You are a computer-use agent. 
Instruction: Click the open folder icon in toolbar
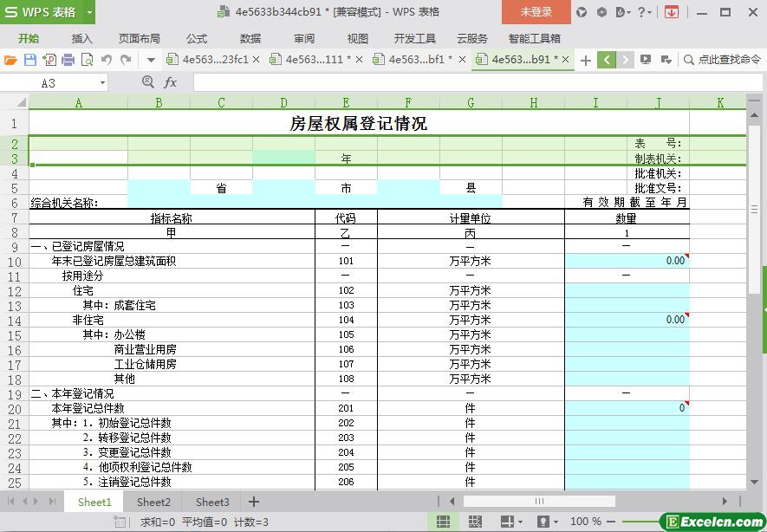[10, 60]
